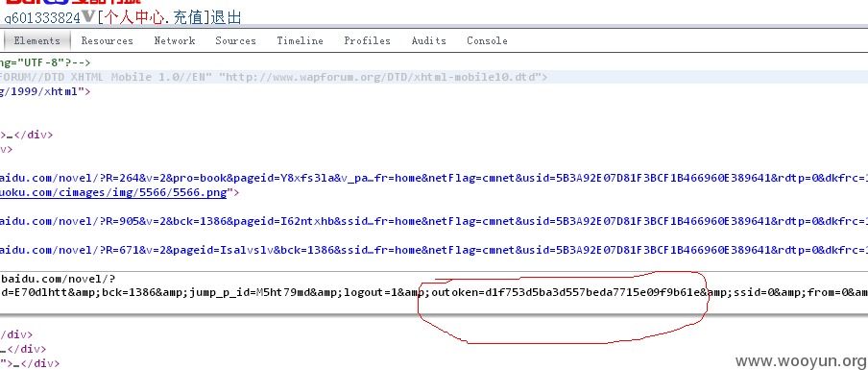Open the Audits tab
The width and height of the screenshot is (868, 370).
point(428,41)
